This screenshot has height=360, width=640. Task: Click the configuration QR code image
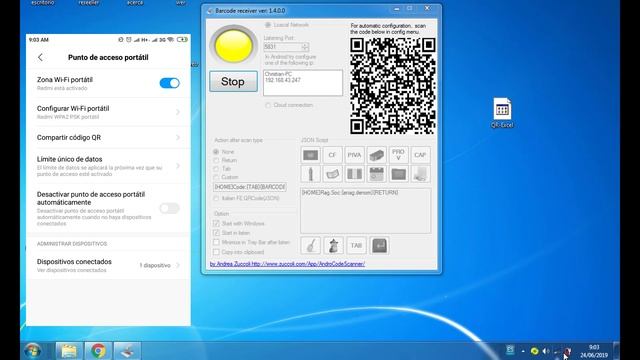tap(392, 86)
